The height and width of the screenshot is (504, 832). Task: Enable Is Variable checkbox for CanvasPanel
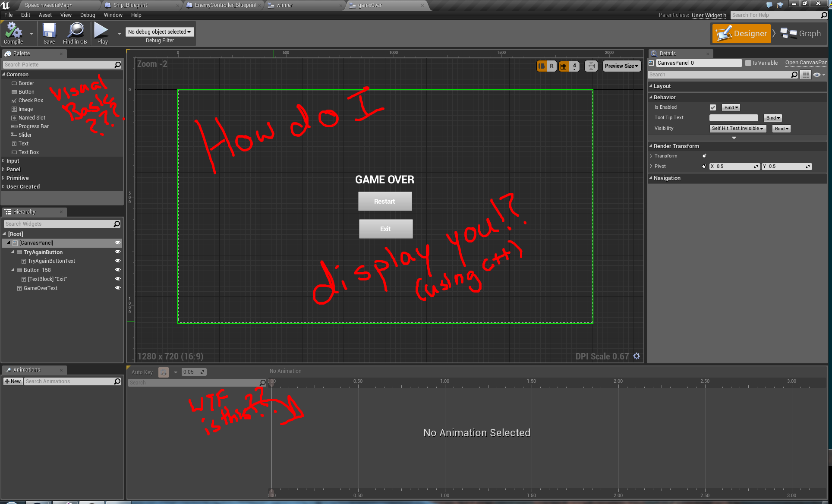(747, 63)
